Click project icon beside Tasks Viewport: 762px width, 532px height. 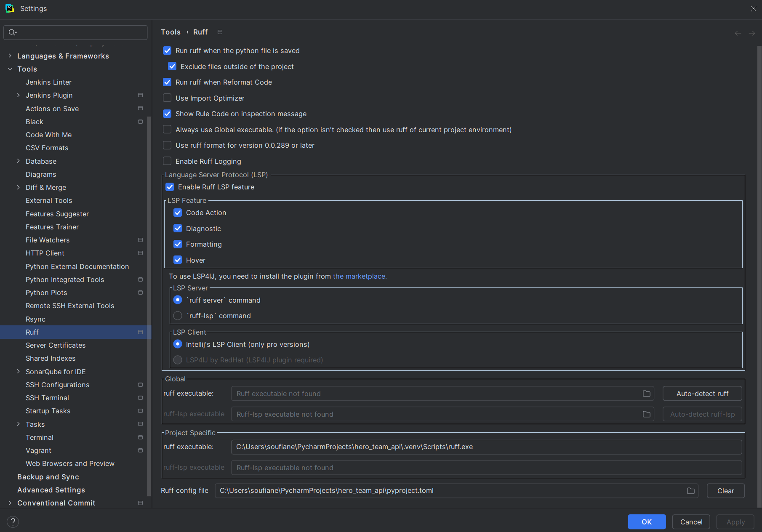point(140,424)
